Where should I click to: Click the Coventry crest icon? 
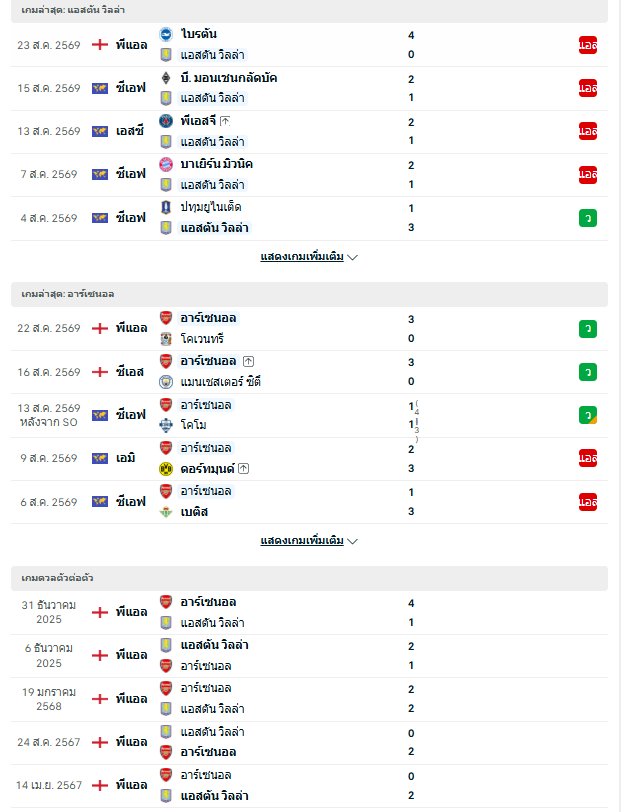point(166,339)
